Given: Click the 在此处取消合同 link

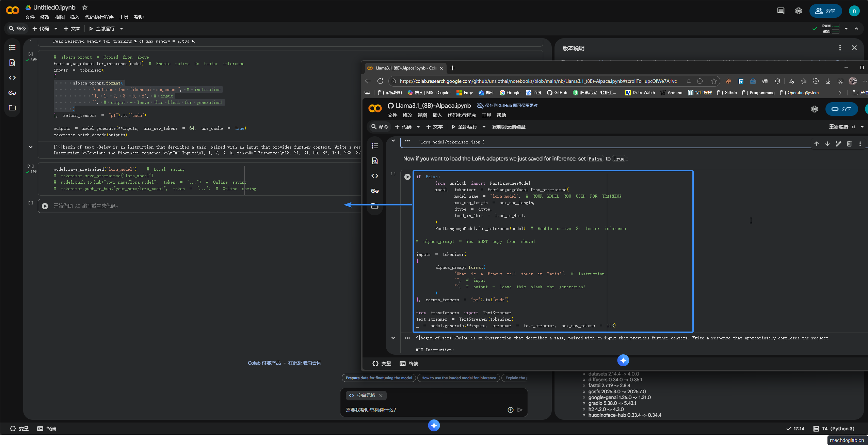Looking at the screenshot, I should coord(305,363).
